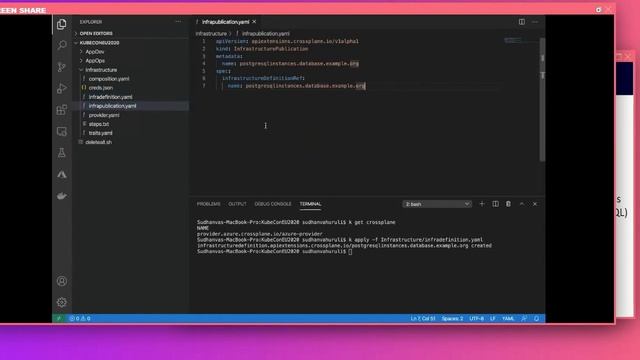
Task: Switch to the Problems panel tab
Action: point(209,204)
